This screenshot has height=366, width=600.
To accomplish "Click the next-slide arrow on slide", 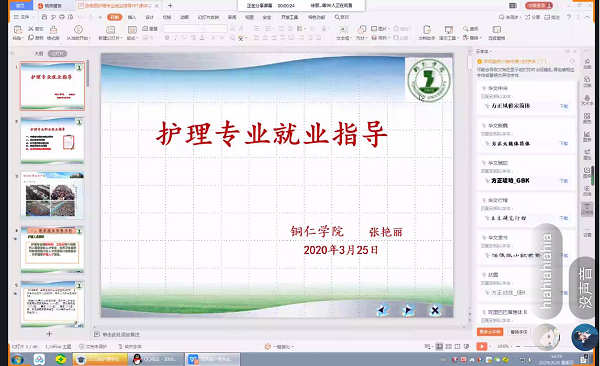I will click(408, 310).
